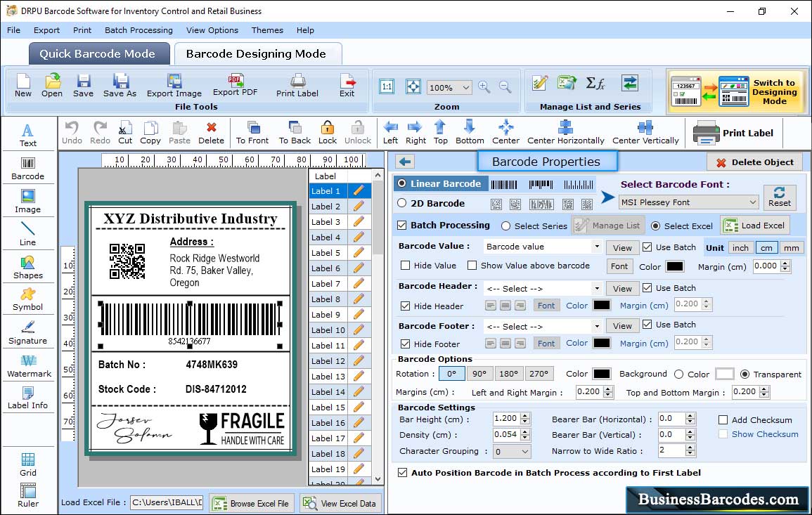812x515 pixels.
Task: Click the New file icon
Action: [22, 86]
